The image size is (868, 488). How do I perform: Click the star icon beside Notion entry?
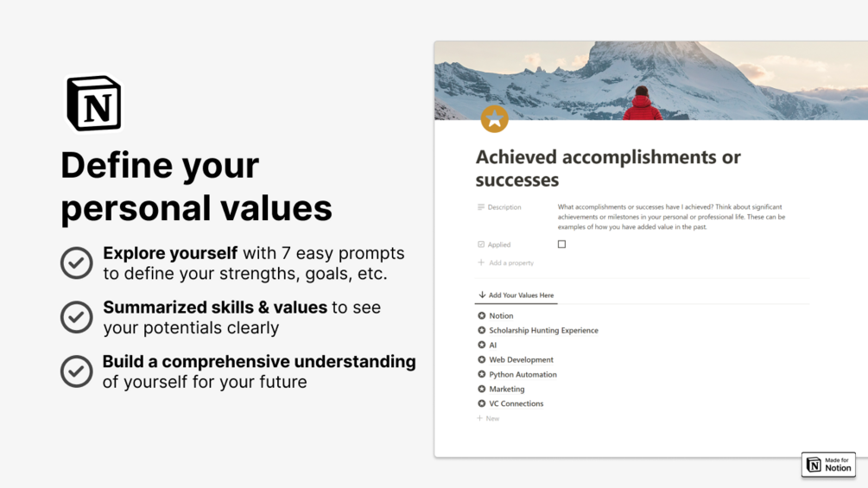coord(482,315)
